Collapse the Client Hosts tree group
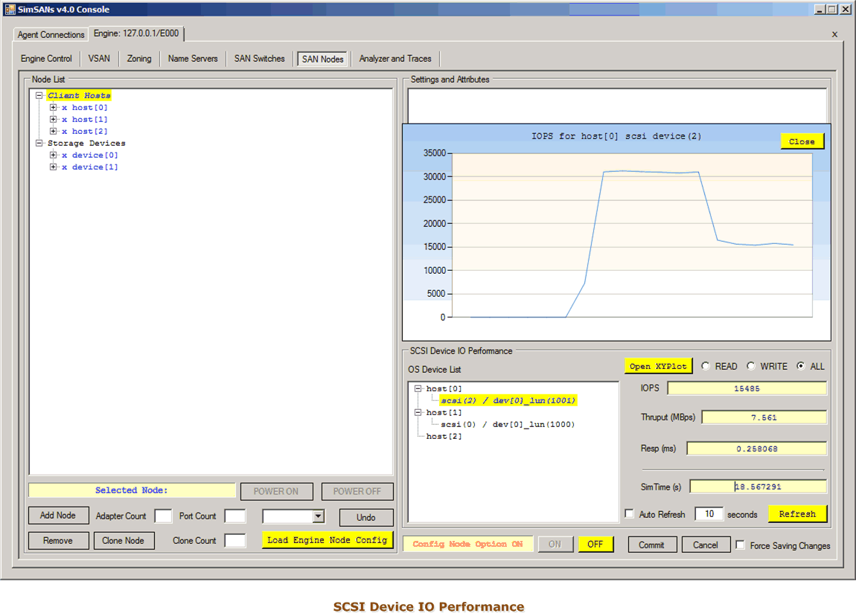 39,96
